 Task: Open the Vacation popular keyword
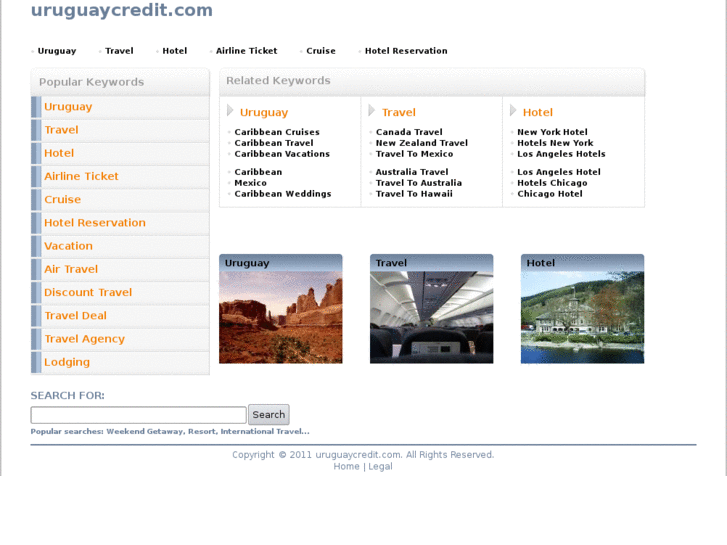[68, 246]
